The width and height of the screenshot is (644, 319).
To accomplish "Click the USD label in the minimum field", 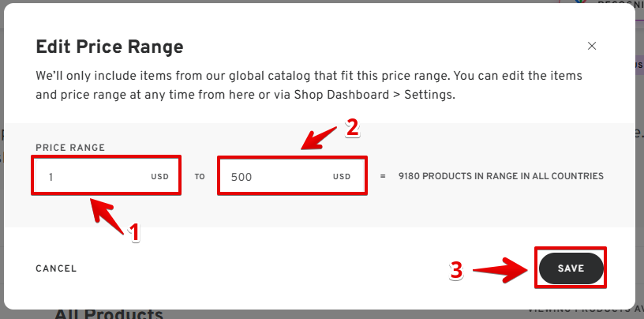I will tap(160, 177).
